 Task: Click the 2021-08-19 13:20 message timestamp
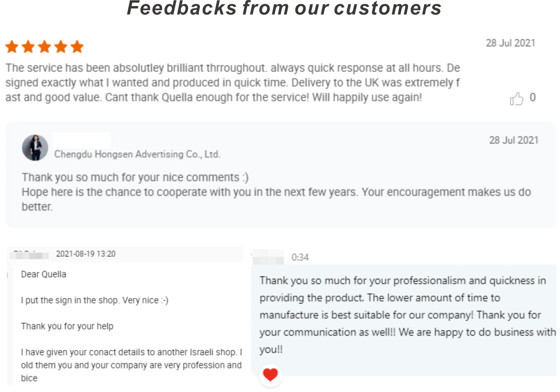(x=86, y=254)
